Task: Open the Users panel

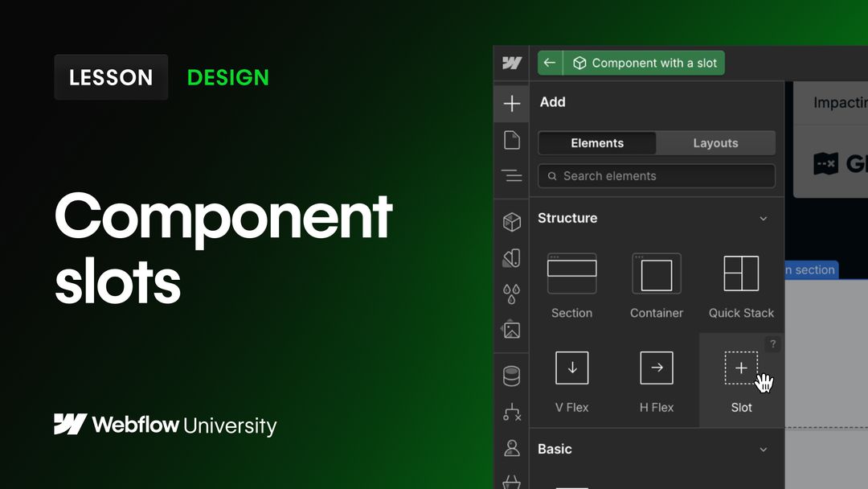Action: [x=512, y=448]
